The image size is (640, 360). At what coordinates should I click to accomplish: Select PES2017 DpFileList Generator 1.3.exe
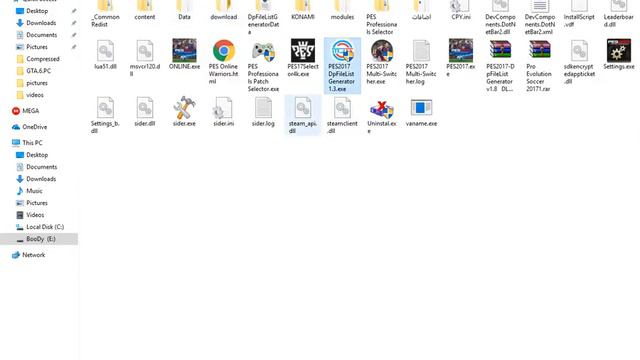(342, 66)
